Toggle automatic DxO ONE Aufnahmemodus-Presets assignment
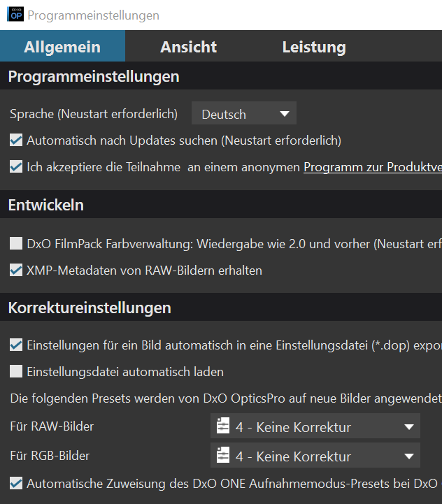The height and width of the screenshot is (504, 442). click(16, 483)
